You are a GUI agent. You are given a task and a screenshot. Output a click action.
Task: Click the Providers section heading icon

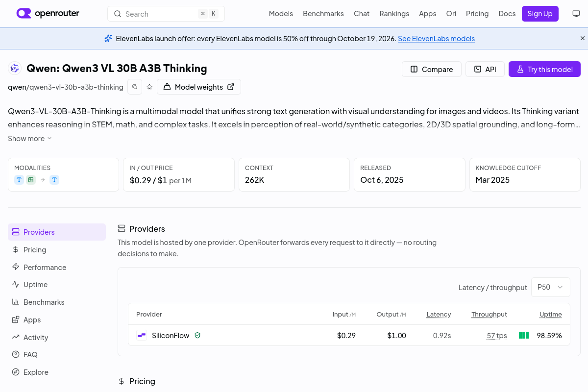click(122, 229)
